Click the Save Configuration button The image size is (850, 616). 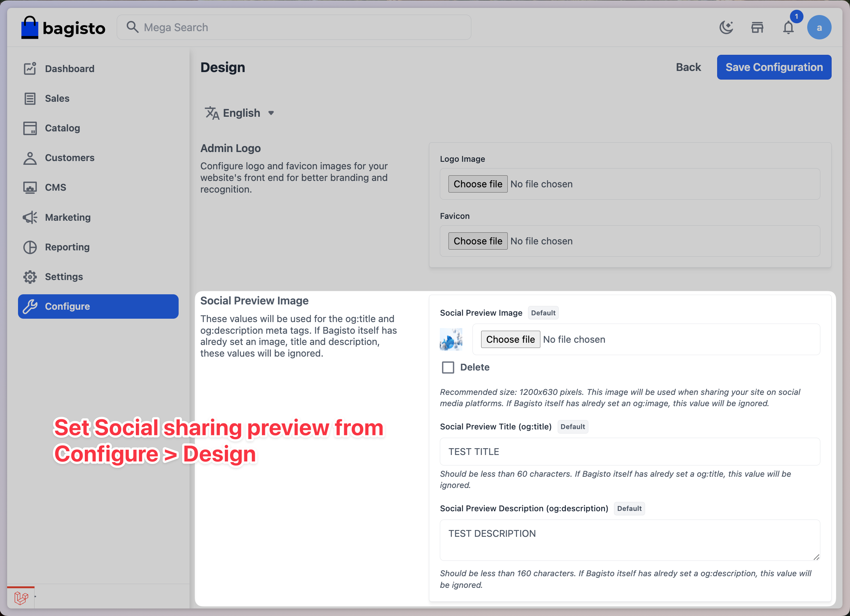pos(774,67)
